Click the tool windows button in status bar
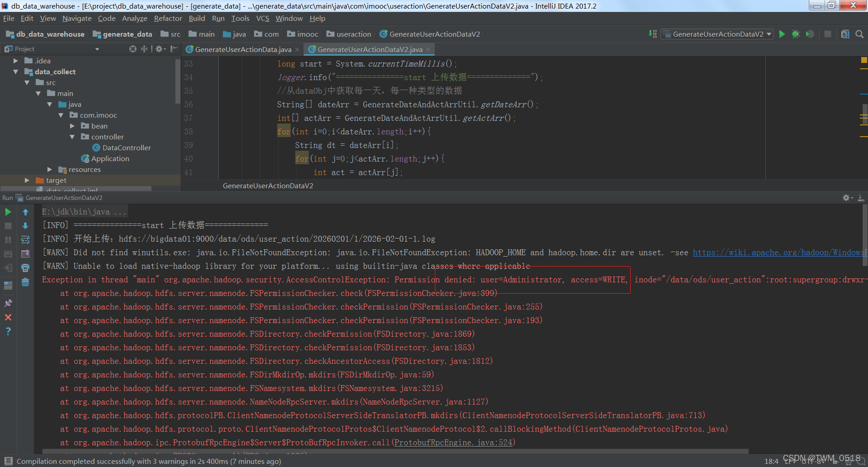Image resolution: width=868 pixels, height=467 pixels. coord(8,461)
